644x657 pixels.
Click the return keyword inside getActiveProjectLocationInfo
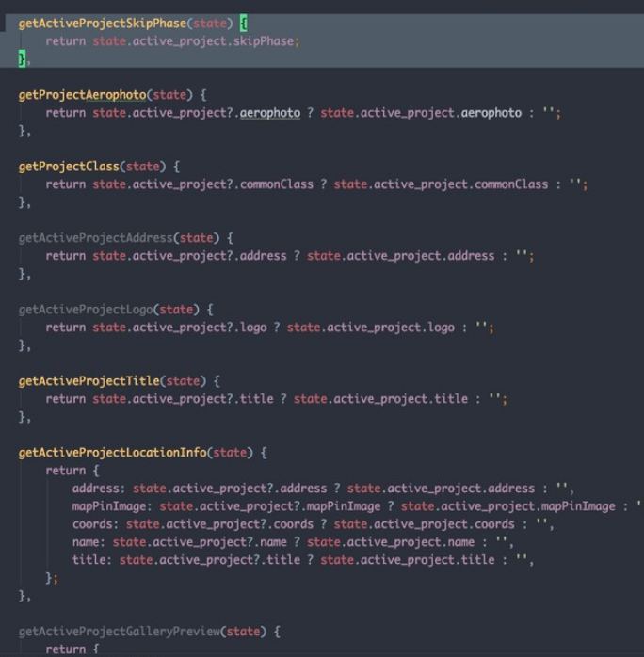click(x=65, y=471)
